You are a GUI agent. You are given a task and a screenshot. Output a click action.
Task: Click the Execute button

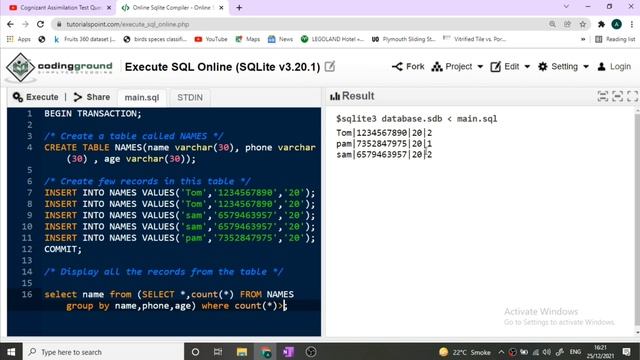36,97
